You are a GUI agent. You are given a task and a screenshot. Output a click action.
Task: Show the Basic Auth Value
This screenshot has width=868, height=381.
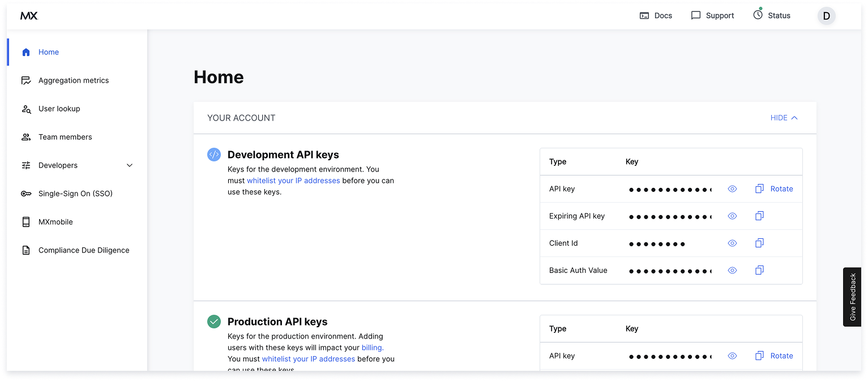click(732, 270)
